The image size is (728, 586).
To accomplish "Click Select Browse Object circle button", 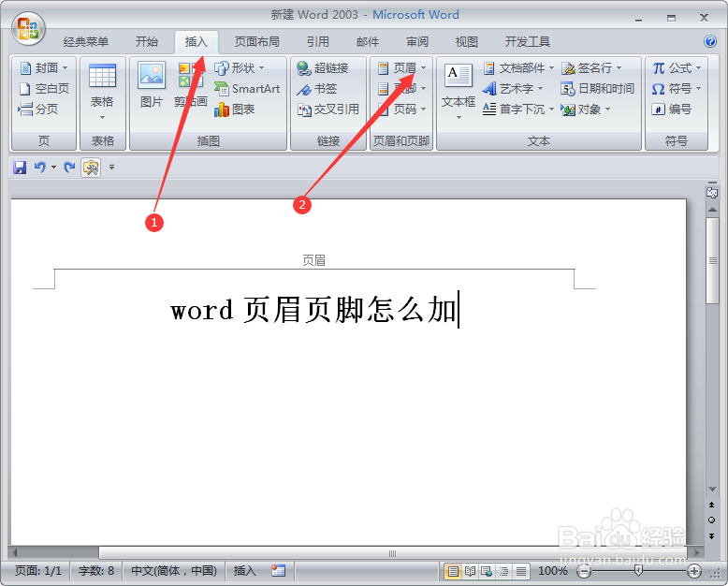I will coord(711,520).
